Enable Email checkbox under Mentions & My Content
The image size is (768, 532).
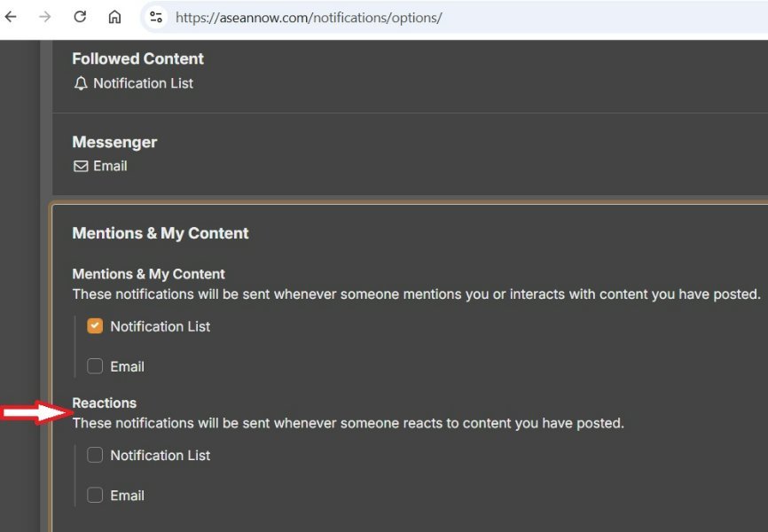tap(95, 366)
